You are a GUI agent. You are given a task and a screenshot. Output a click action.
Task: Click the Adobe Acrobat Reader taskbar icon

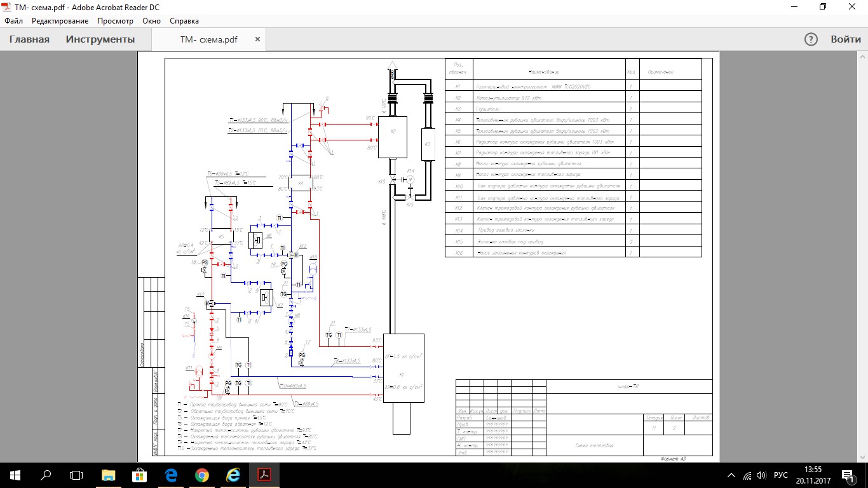click(264, 475)
